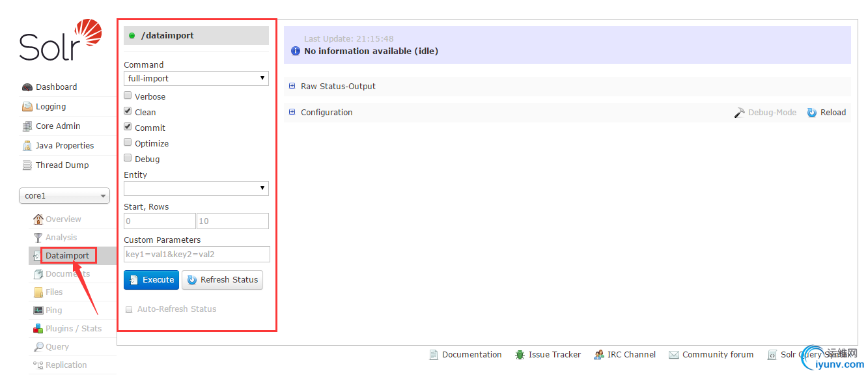Screen dimensions: 868x375
Task: Open the Files page
Action: 54,292
